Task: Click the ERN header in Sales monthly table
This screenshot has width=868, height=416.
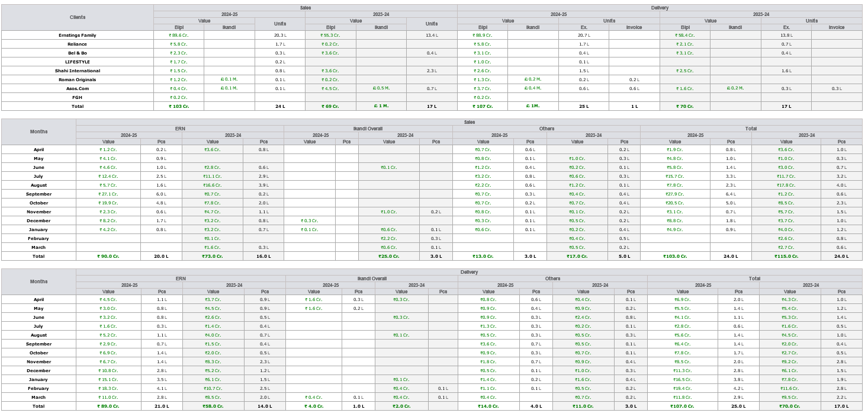Action: click(180, 129)
